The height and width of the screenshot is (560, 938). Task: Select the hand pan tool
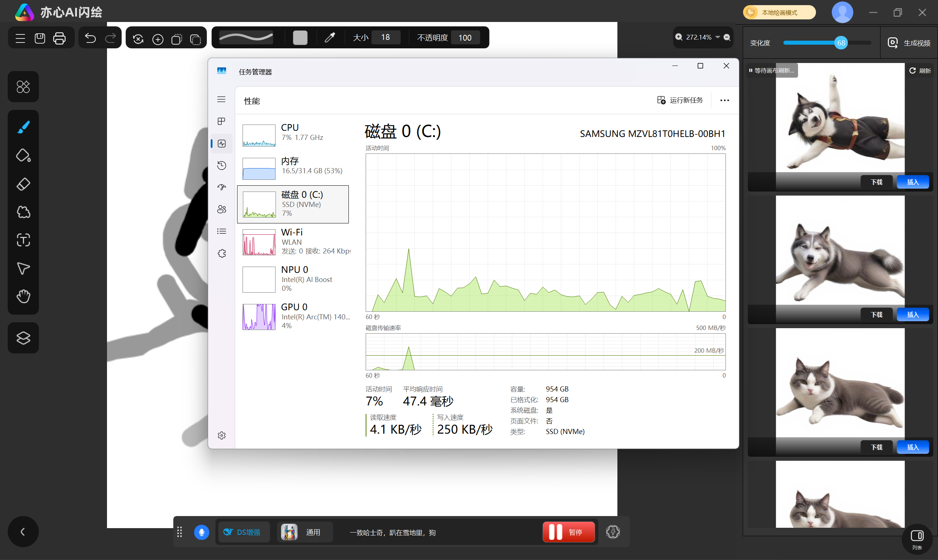23,296
